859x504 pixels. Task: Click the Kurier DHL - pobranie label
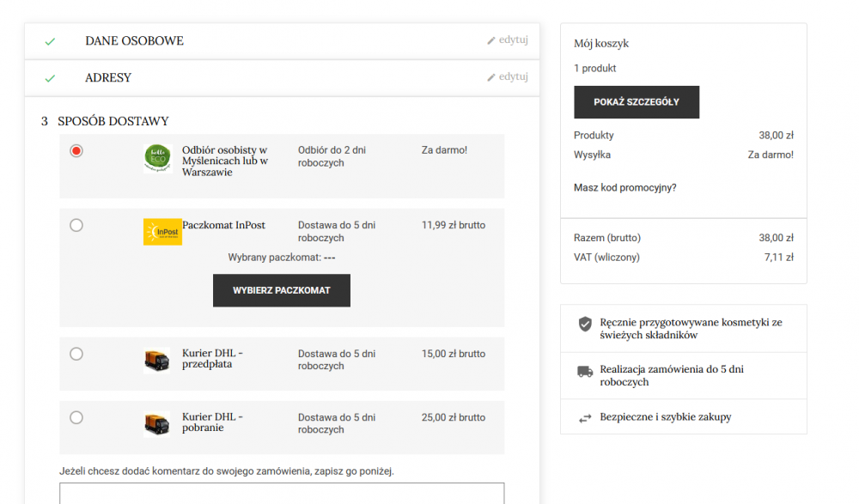212,422
